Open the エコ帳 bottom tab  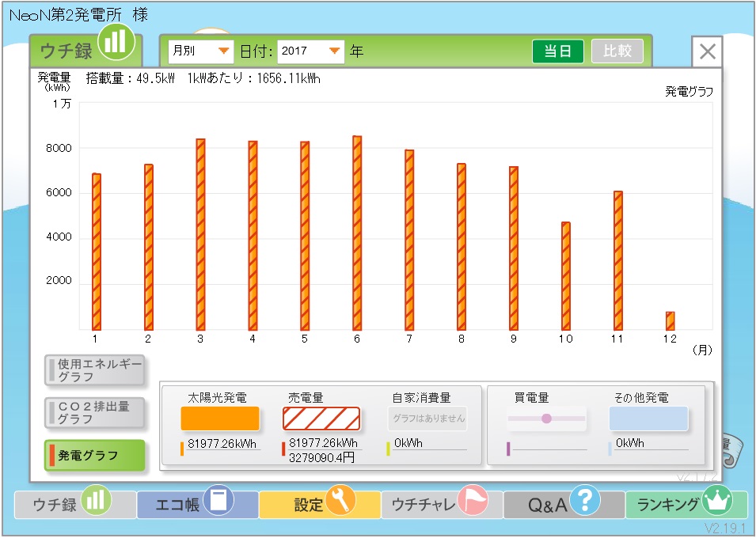[x=198, y=505]
